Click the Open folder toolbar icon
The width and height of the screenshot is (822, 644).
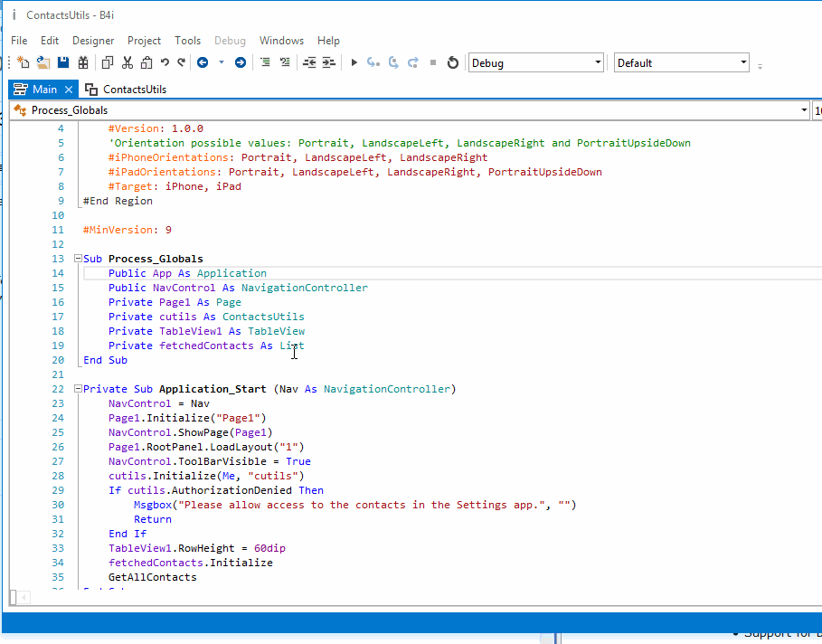tap(43, 62)
